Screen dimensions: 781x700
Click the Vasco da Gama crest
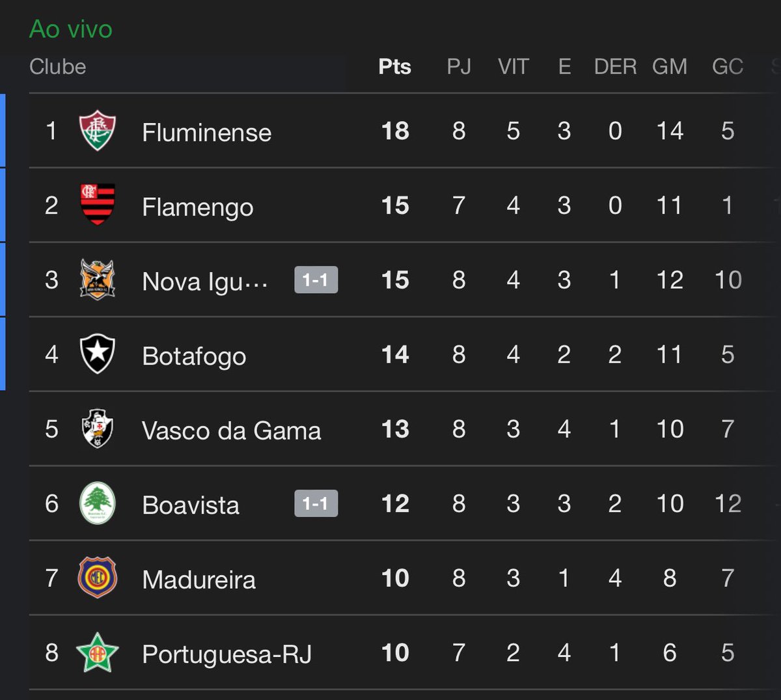tap(97, 429)
